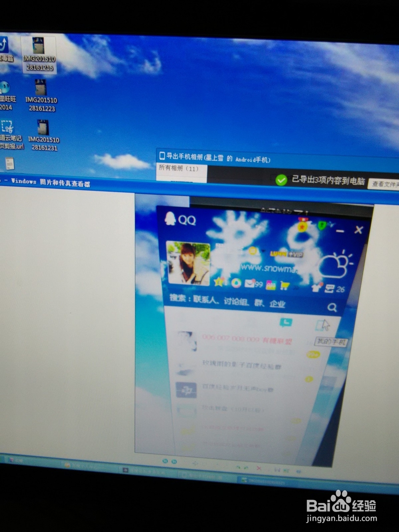This screenshot has width=399, height=532.
Task: Click the viewer's next image button
Action: click(x=174, y=462)
